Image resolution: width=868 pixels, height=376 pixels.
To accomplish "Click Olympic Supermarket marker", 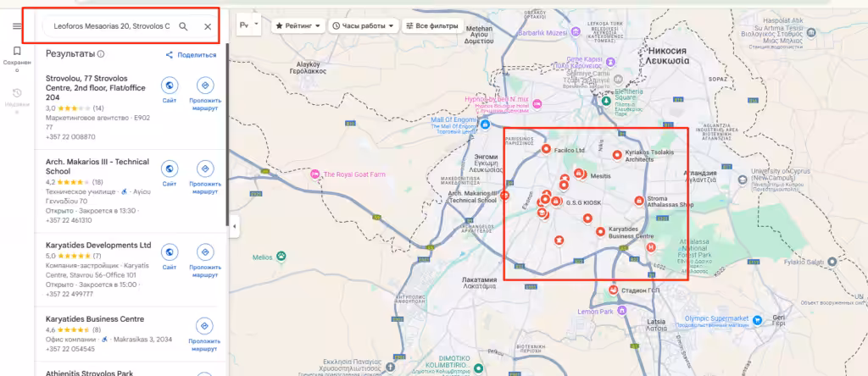I will pyautogui.click(x=758, y=319).
